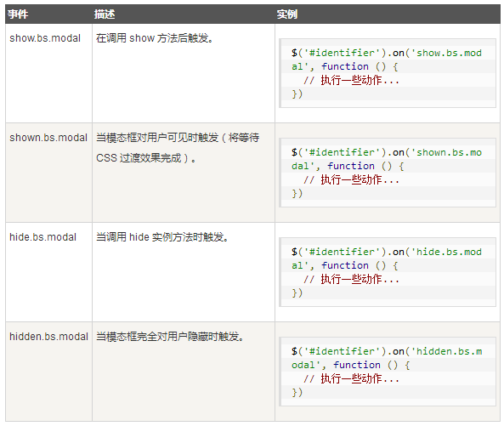Image resolution: width=504 pixels, height=426 pixels.
Task: Click description 当模态框对用户可见时触发
Action: point(178,138)
